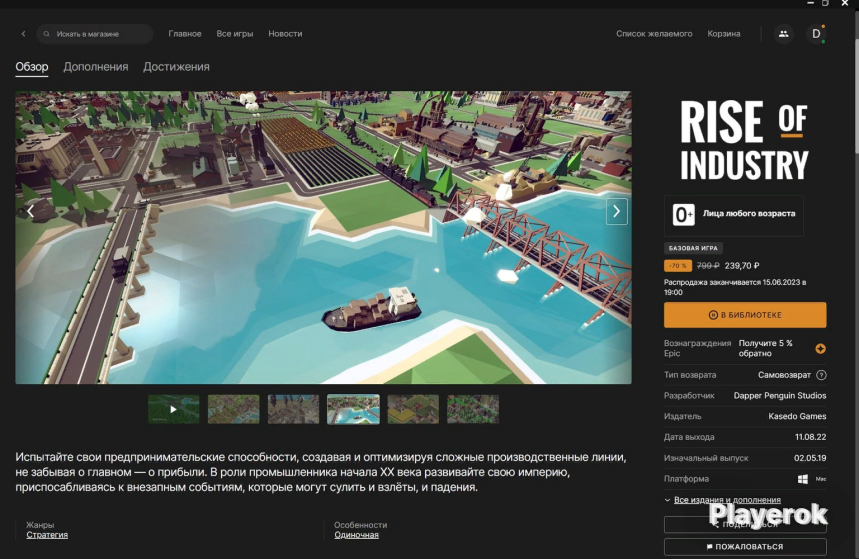Open the Главное store section
Viewport: 859px width, 559px height.
[x=185, y=34]
